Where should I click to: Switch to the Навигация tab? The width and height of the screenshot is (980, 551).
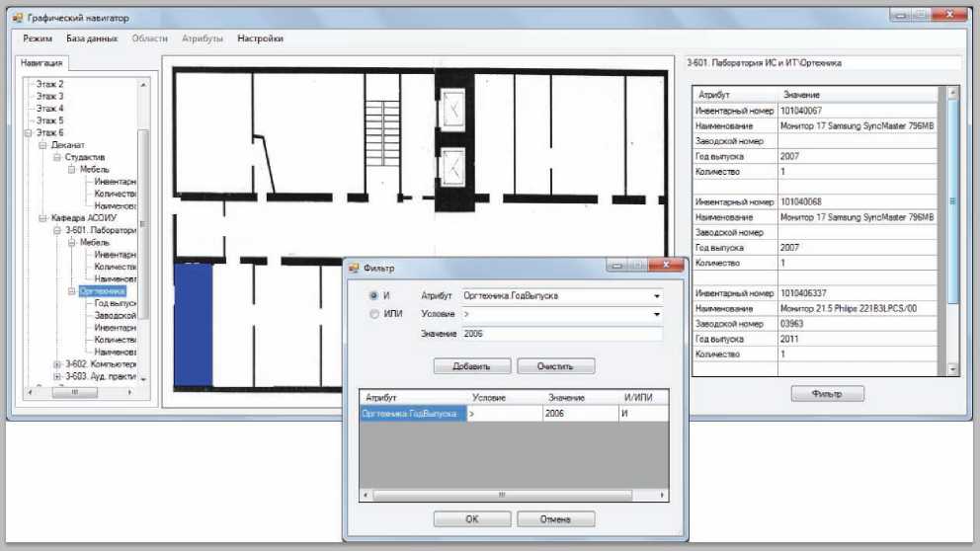[42, 63]
